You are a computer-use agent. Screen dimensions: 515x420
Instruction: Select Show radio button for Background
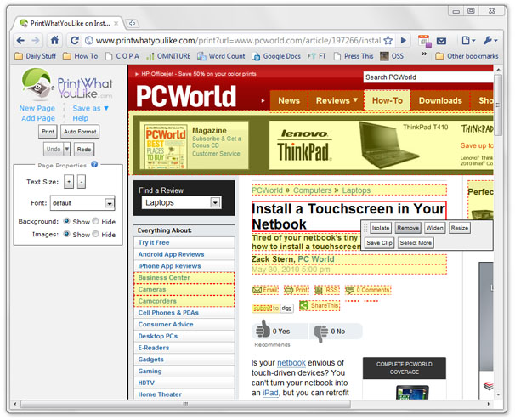67,221
